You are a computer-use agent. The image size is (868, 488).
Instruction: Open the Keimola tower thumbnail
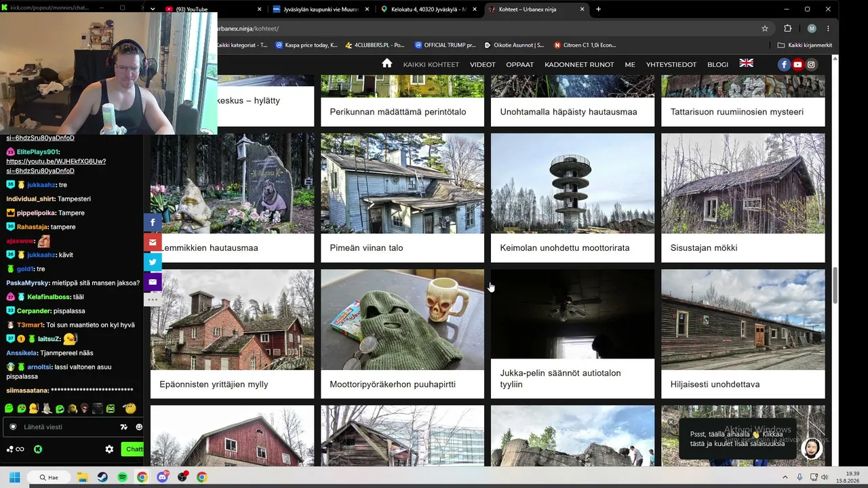click(x=572, y=183)
